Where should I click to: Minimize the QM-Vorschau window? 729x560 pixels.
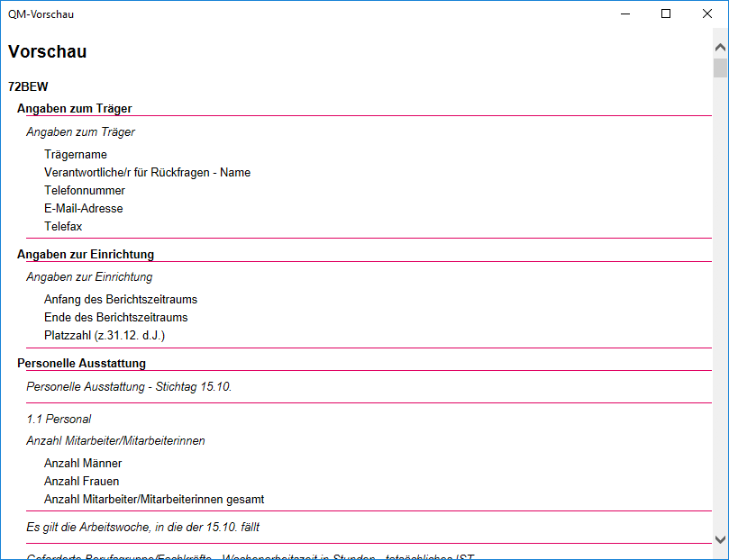coord(624,14)
